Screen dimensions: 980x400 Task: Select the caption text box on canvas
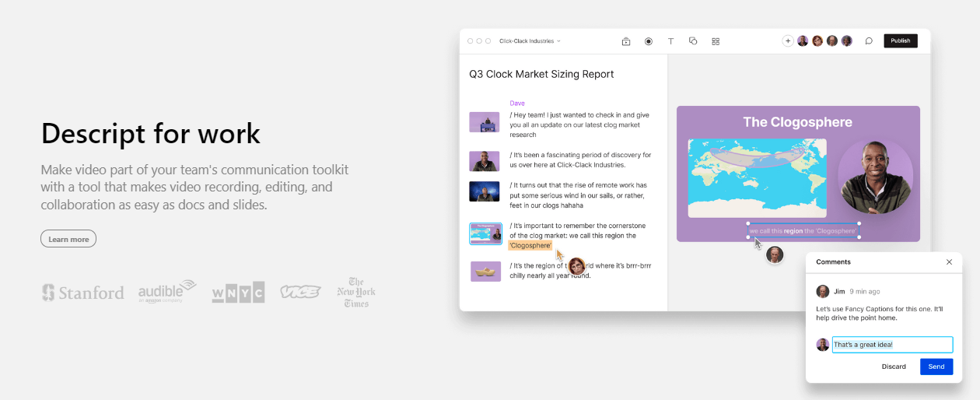tap(803, 231)
